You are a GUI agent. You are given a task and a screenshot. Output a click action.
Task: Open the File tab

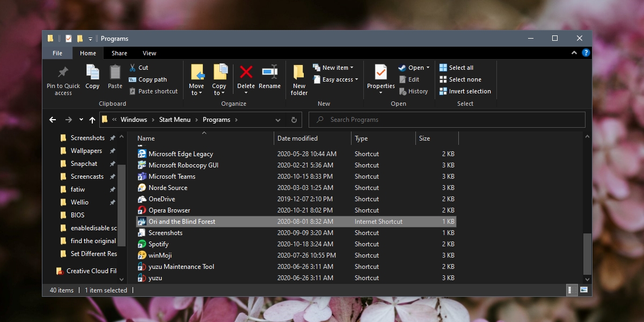point(57,53)
